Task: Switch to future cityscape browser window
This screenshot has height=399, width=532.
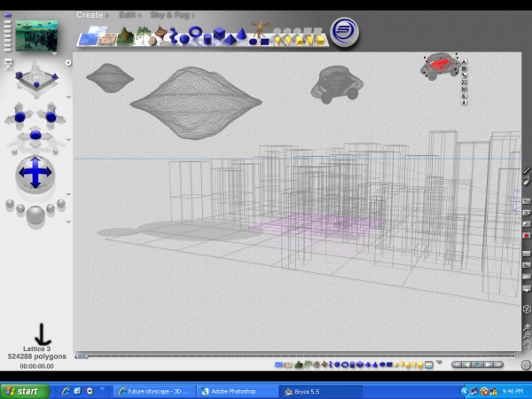Action: tap(154, 391)
